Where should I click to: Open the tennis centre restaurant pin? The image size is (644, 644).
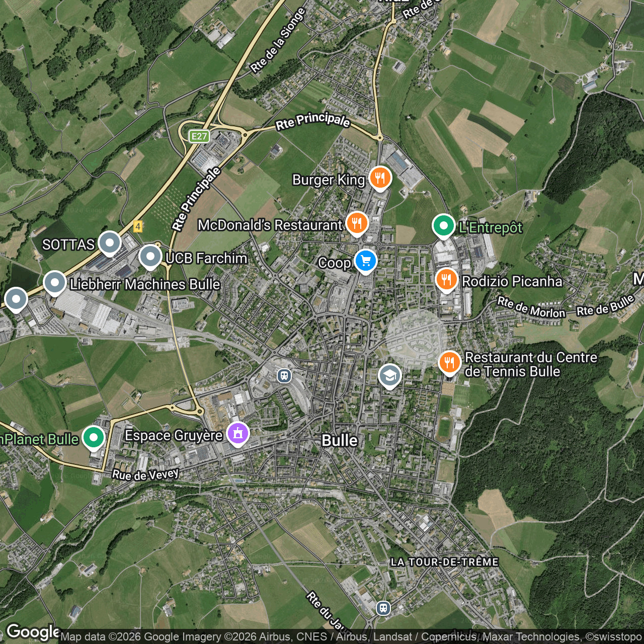pyautogui.click(x=450, y=363)
